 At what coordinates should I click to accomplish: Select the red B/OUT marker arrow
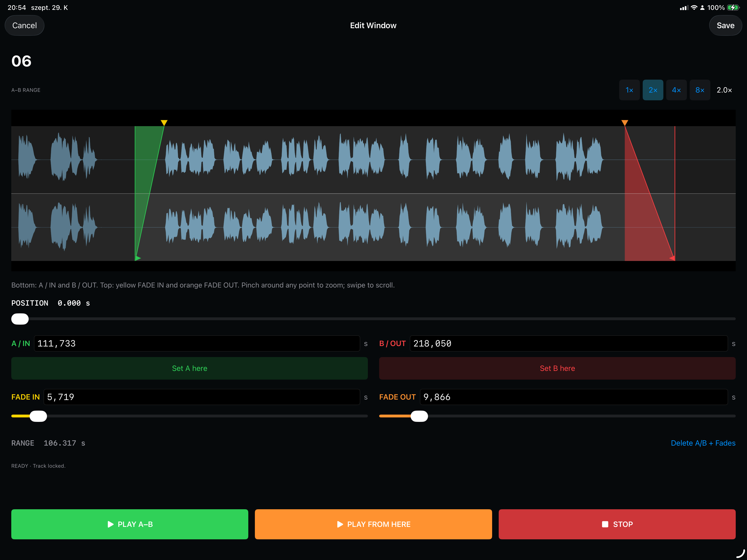[672, 258]
